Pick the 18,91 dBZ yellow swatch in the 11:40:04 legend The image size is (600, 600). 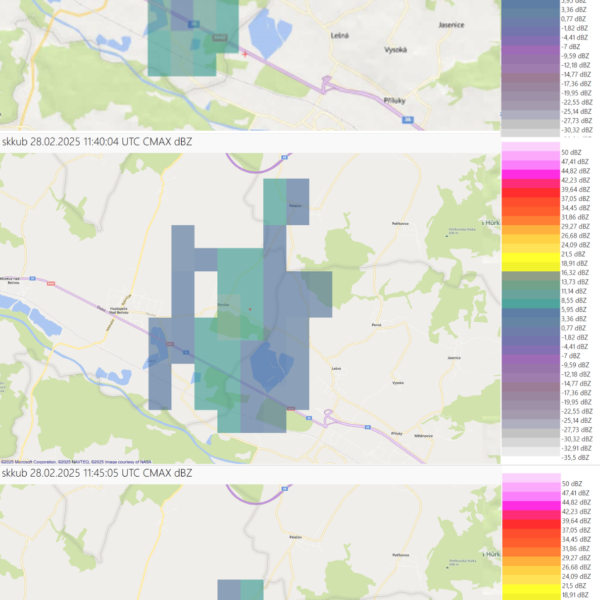531,258
